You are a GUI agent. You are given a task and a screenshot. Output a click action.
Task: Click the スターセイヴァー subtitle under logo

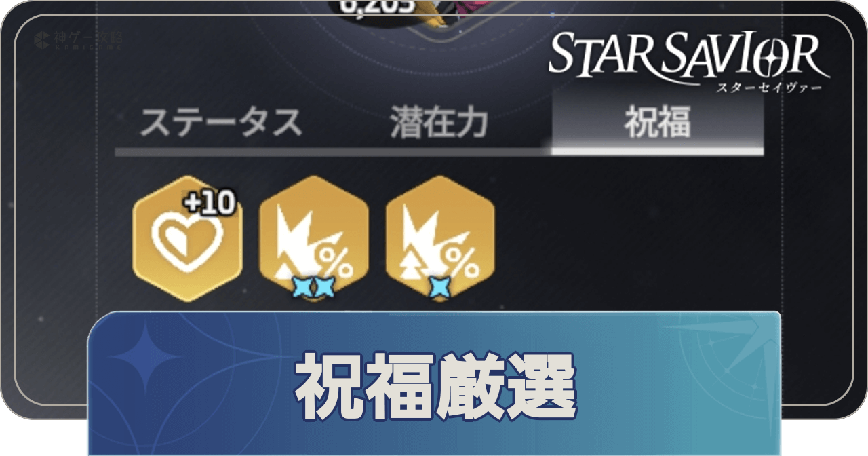pyautogui.click(x=766, y=88)
